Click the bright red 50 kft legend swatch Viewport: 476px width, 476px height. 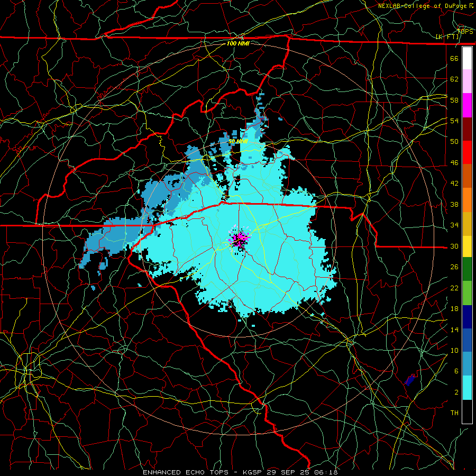(x=467, y=152)
